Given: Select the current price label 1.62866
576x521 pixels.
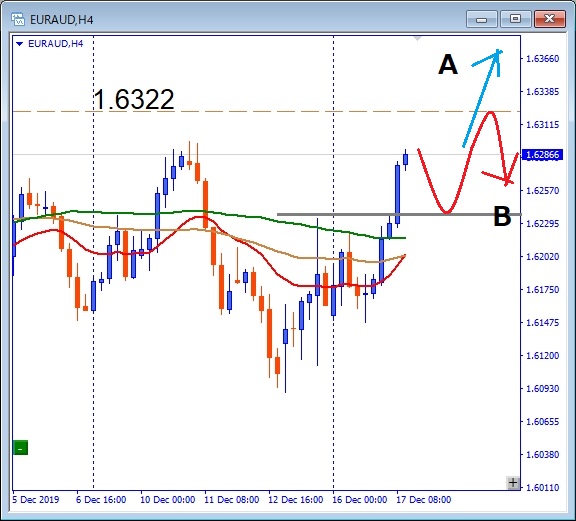Looking at the screenshot, I should coord(542,155).
